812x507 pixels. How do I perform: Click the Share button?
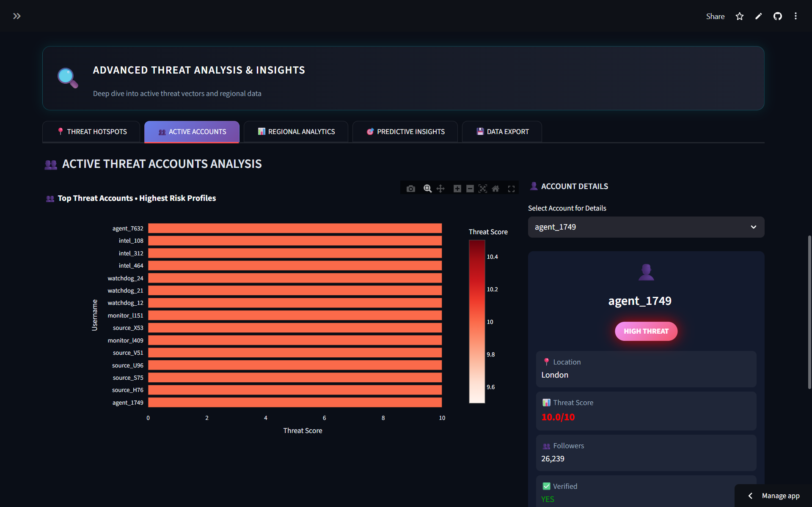(x=715, y=16)
